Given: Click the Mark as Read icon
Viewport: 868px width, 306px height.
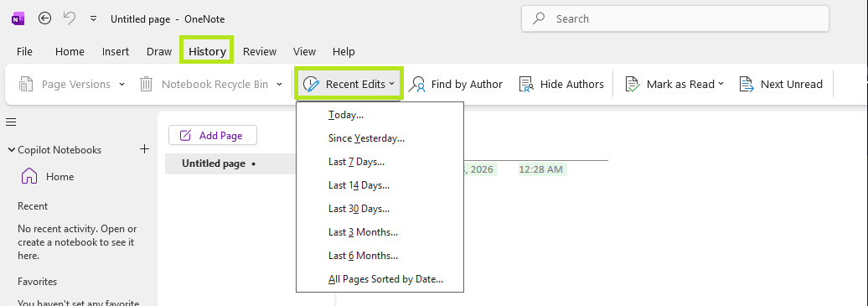Looking at the screenshot, I should pyautogui.click(x=633, y=85).
